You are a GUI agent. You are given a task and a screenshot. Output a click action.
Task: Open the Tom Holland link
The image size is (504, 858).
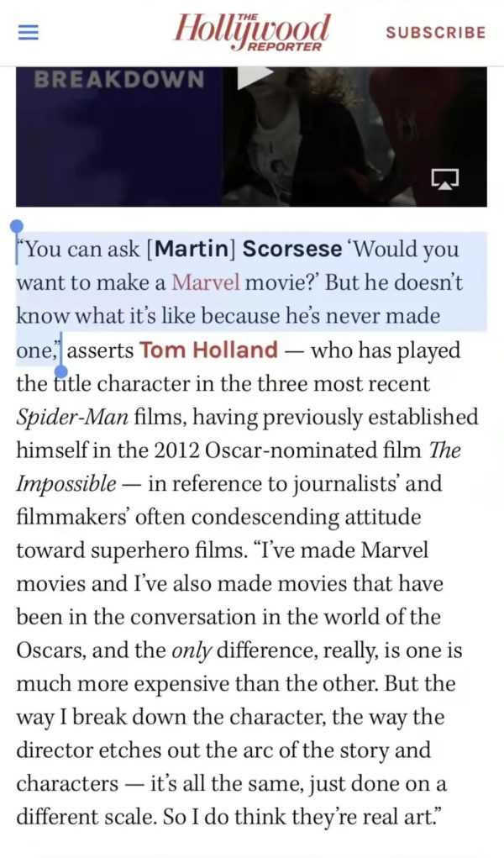tap(208, 350)
